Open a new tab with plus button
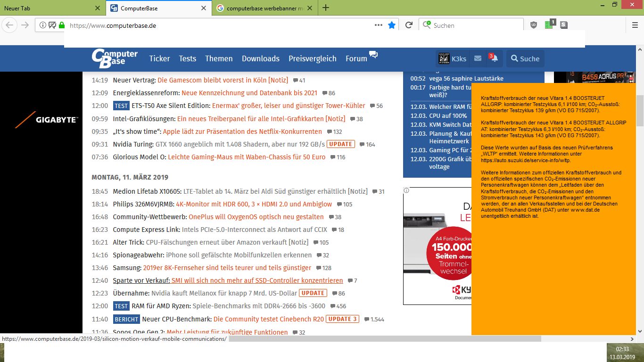The image size is (644, 362). (x=325, y=8)
